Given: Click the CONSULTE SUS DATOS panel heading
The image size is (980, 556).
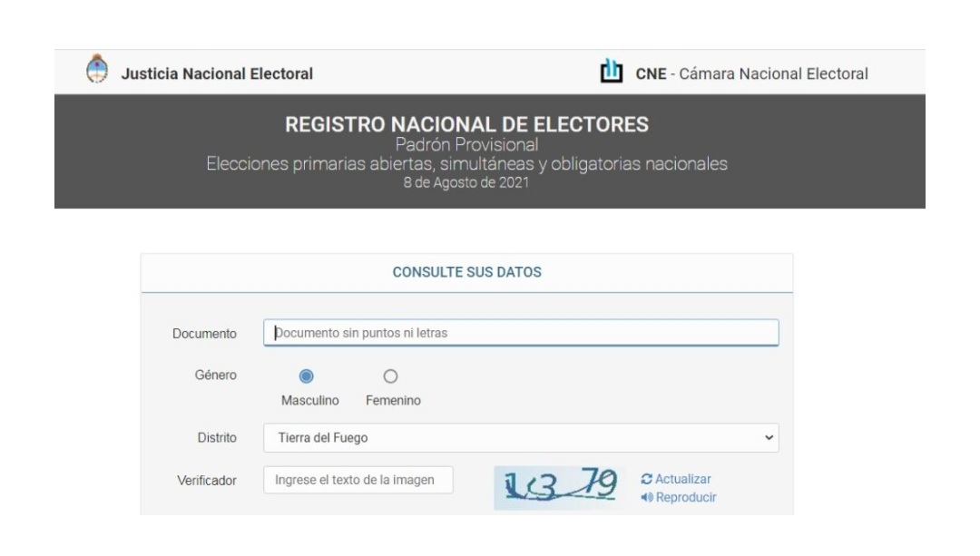Looking at the screenshot, I should click(467, 272).
